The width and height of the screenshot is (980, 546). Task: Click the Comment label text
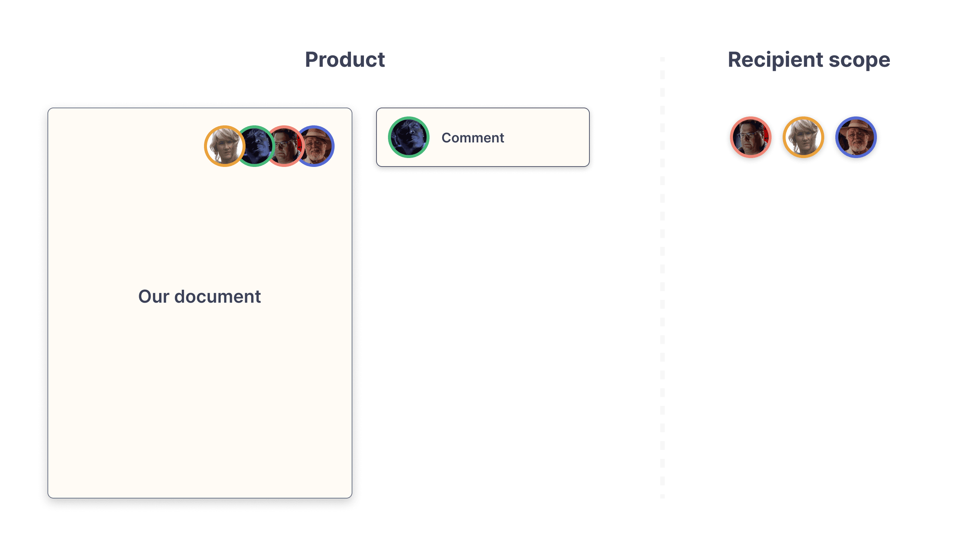tap(473, 138)
